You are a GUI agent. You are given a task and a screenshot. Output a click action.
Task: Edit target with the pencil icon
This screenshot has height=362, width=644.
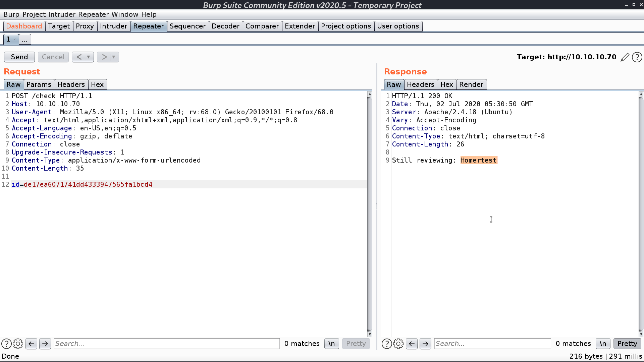coord(625,57)
